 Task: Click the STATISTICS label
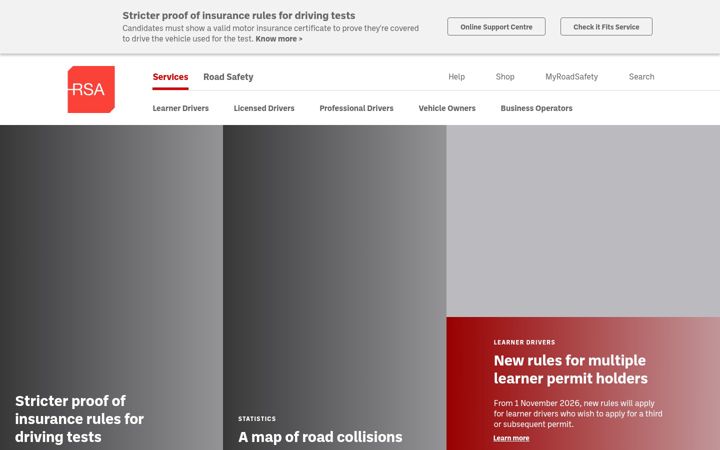tap(257, 419)
